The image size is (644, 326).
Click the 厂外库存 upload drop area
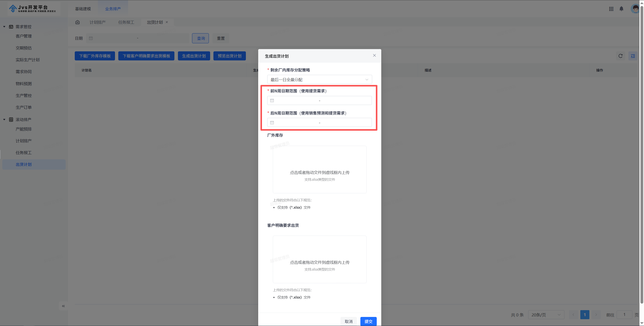[x=319, y=169]
